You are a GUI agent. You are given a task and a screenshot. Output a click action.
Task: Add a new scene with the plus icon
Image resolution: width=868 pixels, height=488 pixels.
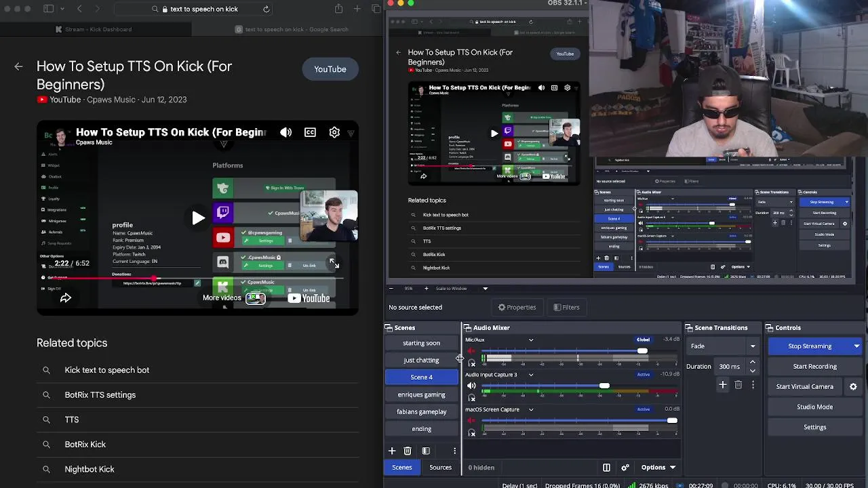tap(391, 451)
